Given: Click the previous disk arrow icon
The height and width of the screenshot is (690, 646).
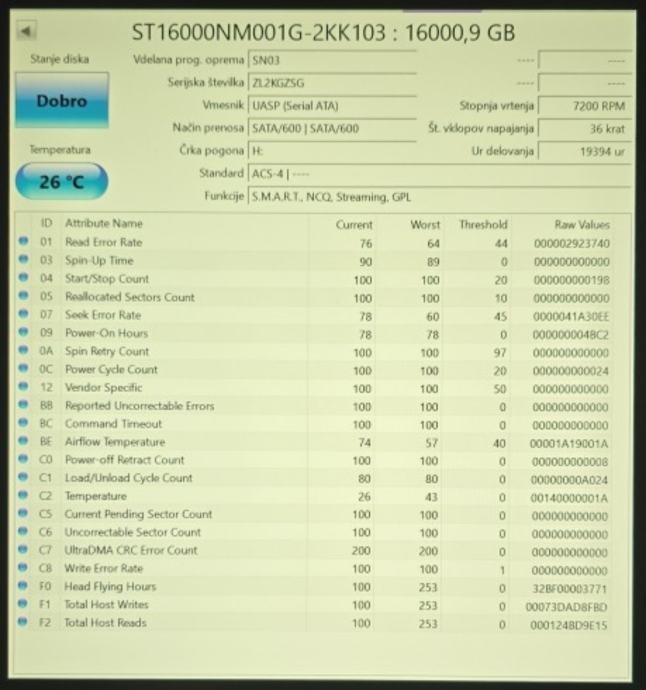Looking at the screenshot, I should 25,32.
